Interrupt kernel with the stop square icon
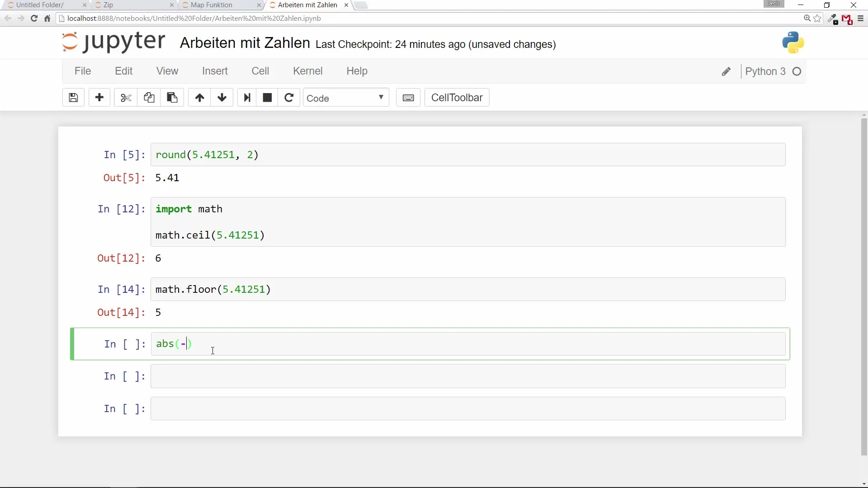Viewport: 868px width, 488px height. click(x=267, y=98)
